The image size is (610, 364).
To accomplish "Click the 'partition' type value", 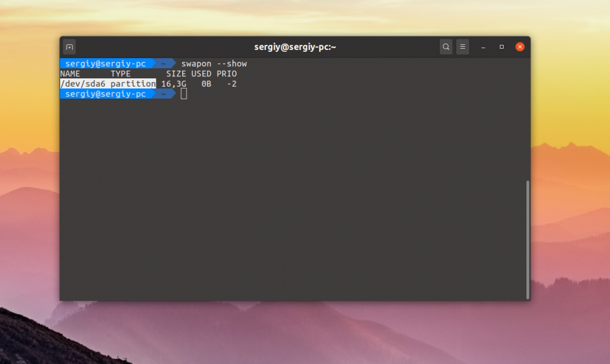I will (133, 84).
